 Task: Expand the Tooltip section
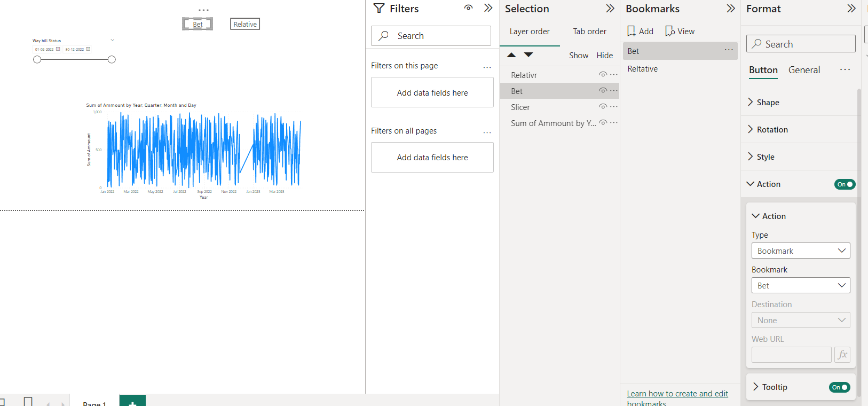[769, 387]
